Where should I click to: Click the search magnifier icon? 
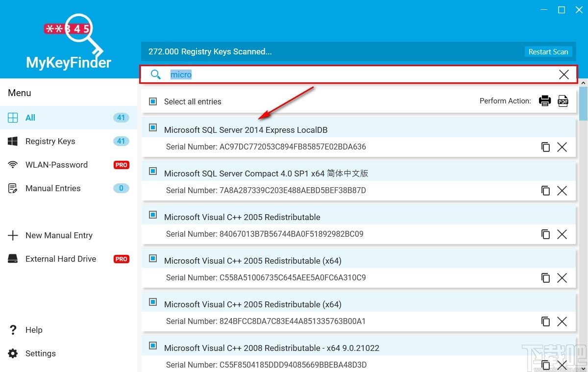coord(156,74)
